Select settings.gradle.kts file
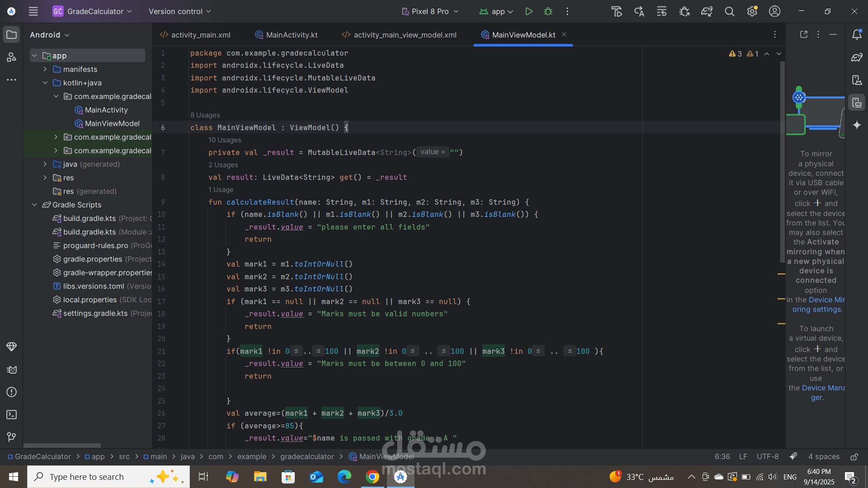The width and height of the screenshot is (868, 488). pos(95,313)
